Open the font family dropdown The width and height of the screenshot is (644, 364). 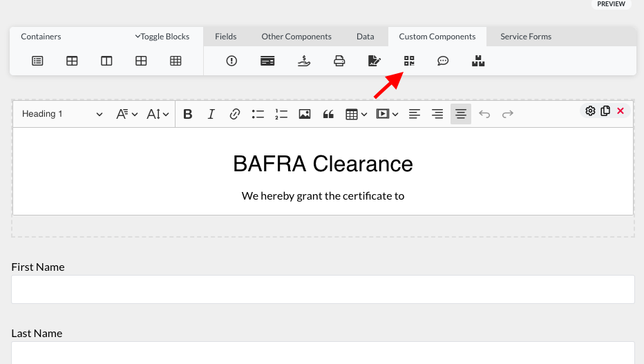127,114
